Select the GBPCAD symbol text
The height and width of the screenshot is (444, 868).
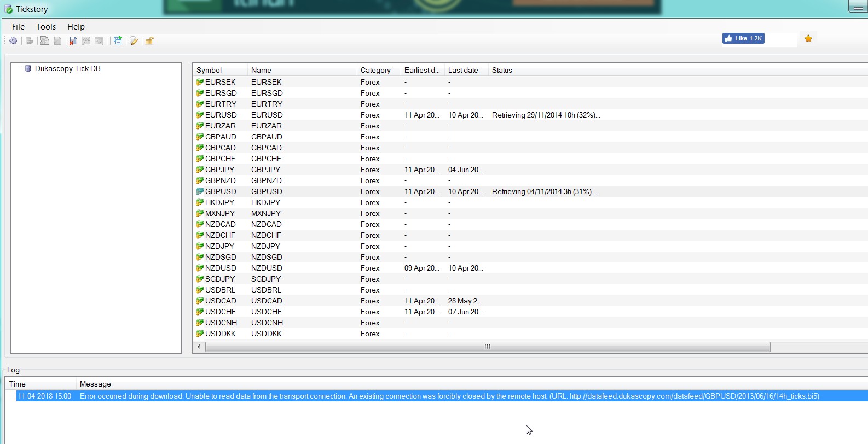tap(221, 148)
